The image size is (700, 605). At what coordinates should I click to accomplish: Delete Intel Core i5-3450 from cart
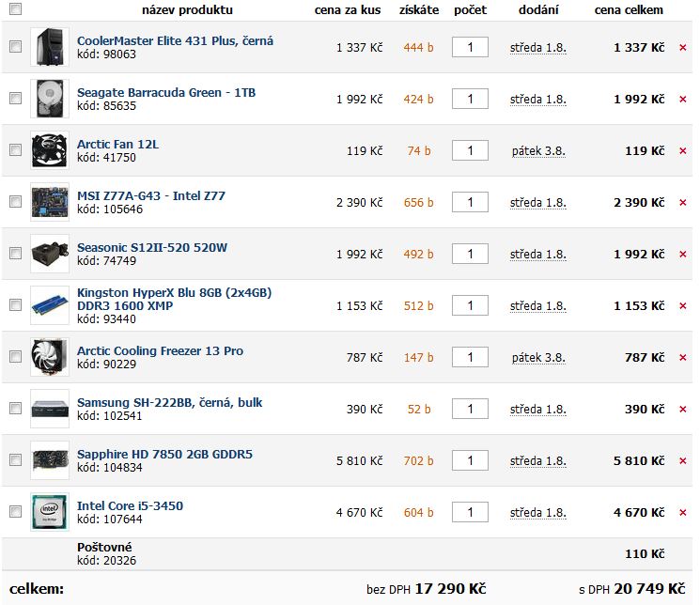click(683, 512)
